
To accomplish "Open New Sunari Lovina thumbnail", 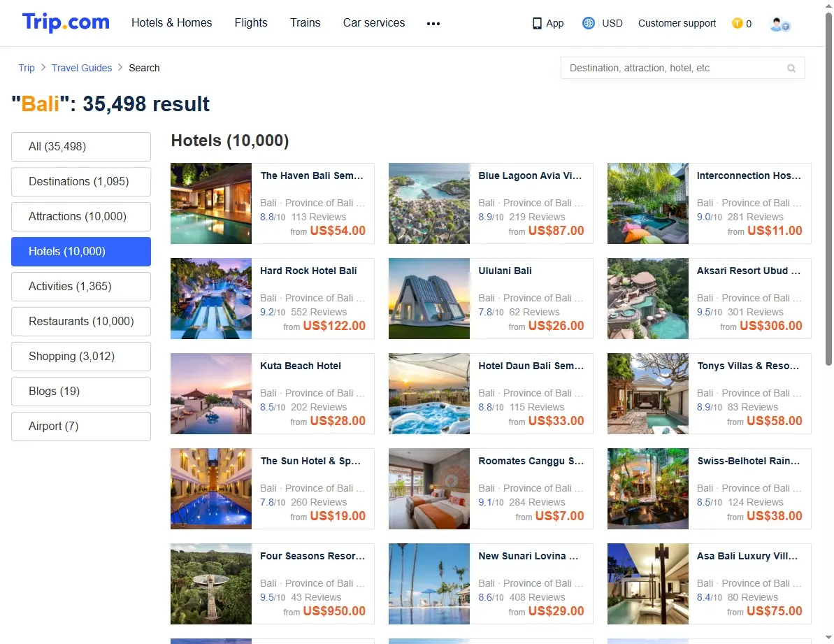I will (429, 584).
